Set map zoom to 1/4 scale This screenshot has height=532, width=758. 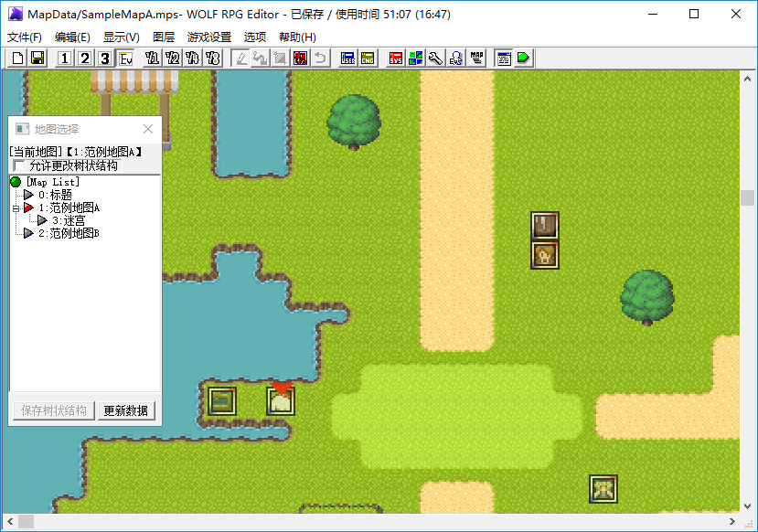[193, 59]
